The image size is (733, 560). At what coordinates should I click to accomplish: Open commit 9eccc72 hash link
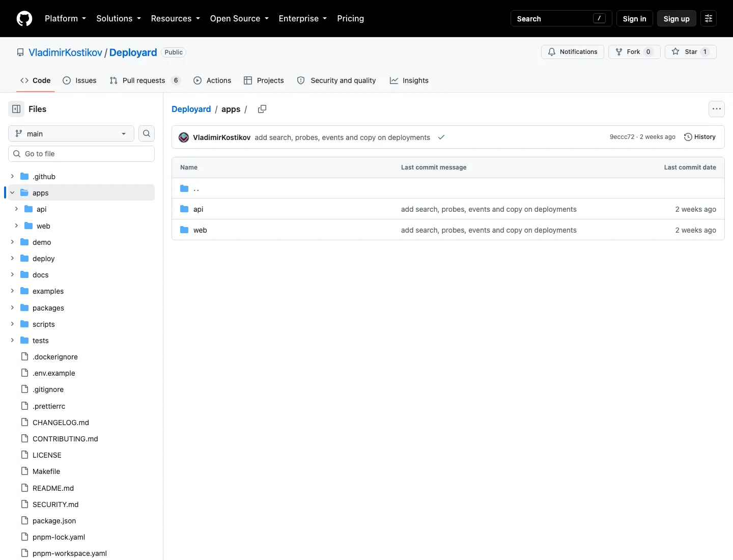[x=622, y=137]
